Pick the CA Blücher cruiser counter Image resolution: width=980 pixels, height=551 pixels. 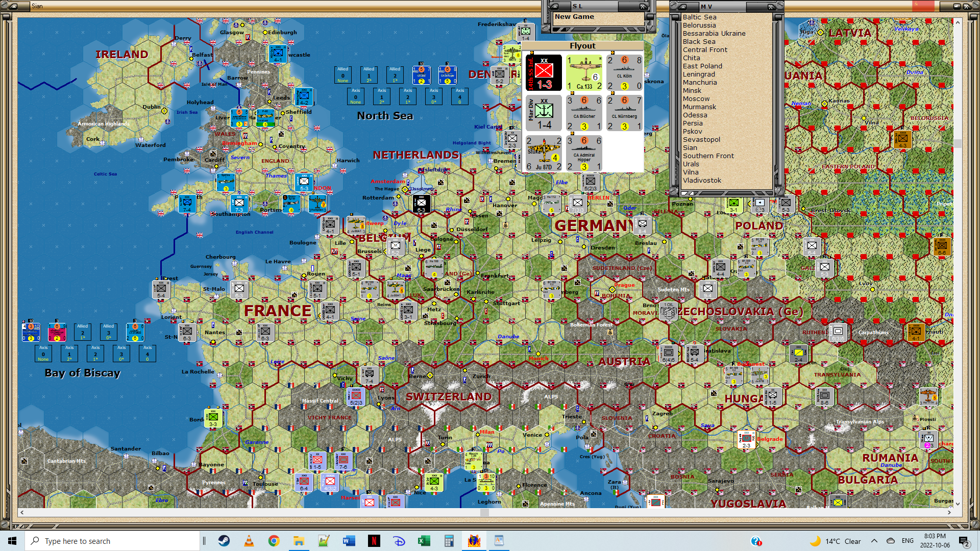point(584,113)
